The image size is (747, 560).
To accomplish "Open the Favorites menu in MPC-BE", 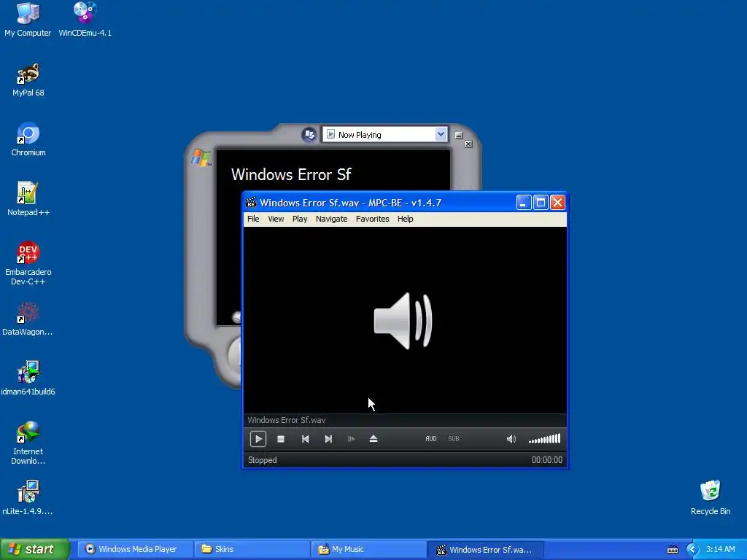I will [373, 219].
